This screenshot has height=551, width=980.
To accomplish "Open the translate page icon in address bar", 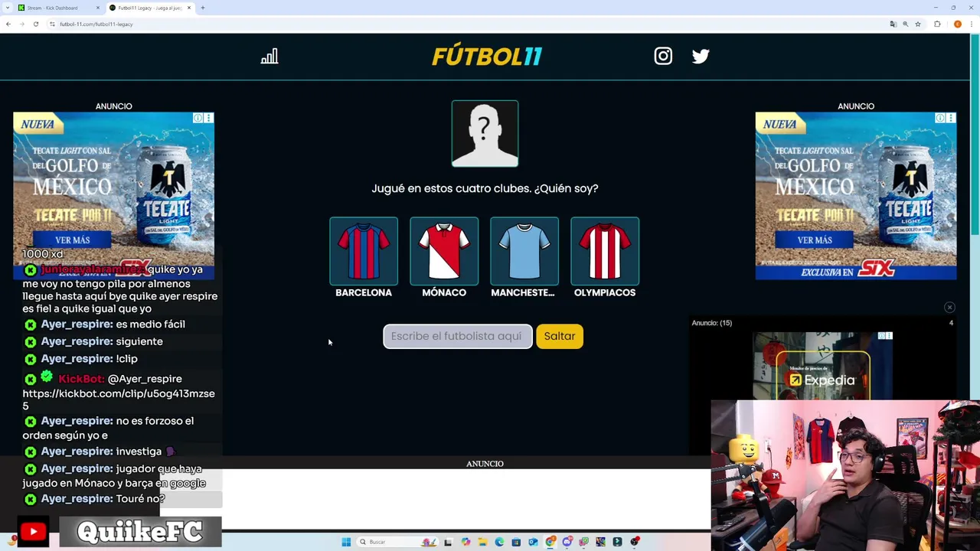I will 893,24.
